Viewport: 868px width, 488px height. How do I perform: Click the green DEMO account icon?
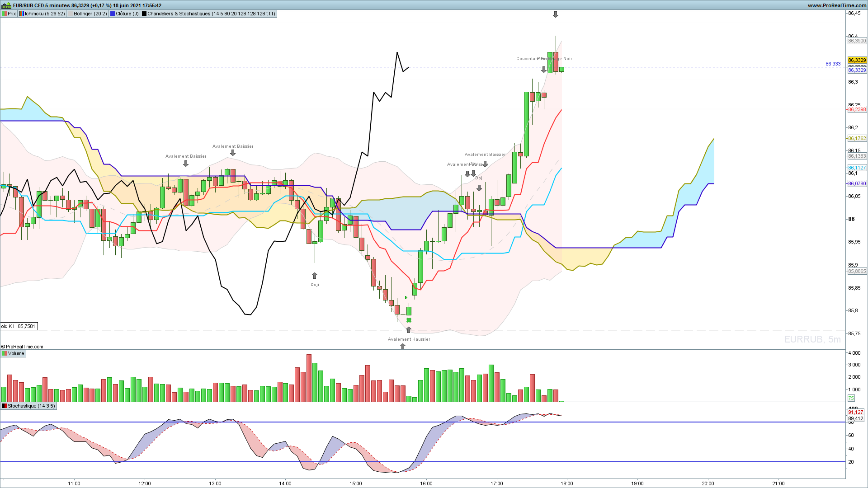(6, 5)
